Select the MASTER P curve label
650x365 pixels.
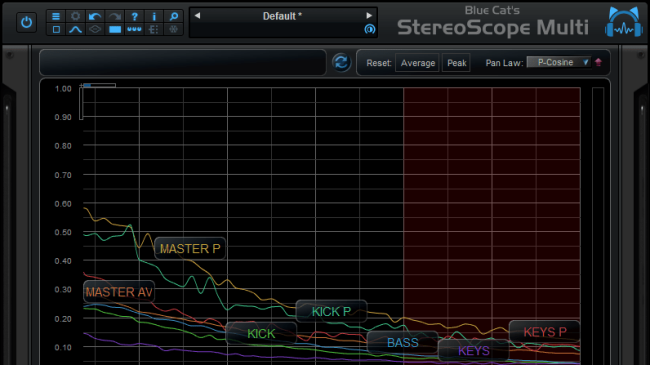[x=190, y=248]
